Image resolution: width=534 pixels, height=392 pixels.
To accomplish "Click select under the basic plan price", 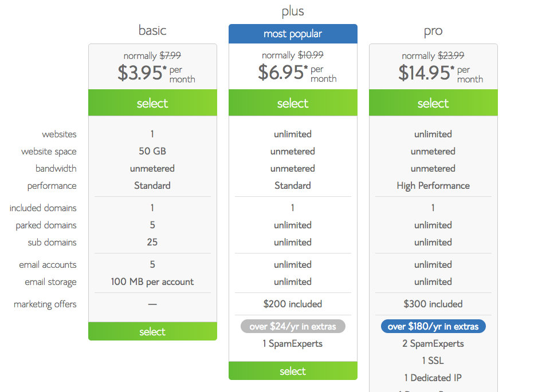I will click(152, 103).
